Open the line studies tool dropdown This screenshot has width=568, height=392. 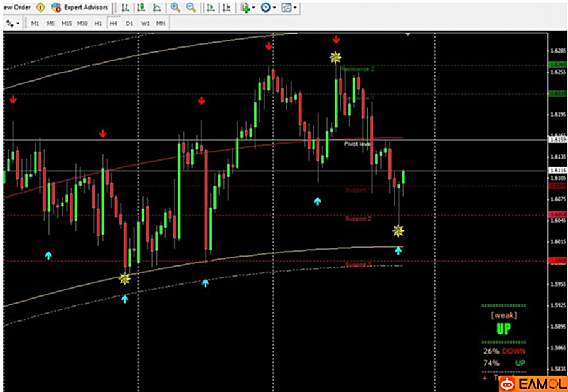[13, 23]
